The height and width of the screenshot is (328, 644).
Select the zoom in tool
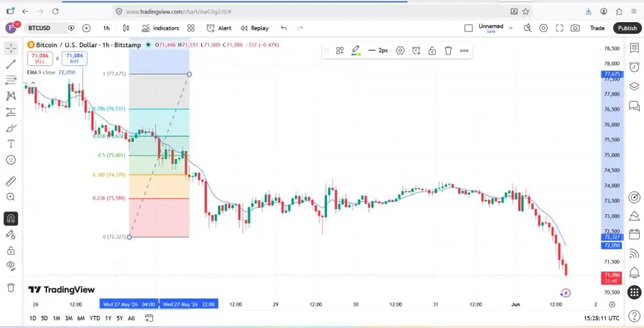[x=11, y=197]
